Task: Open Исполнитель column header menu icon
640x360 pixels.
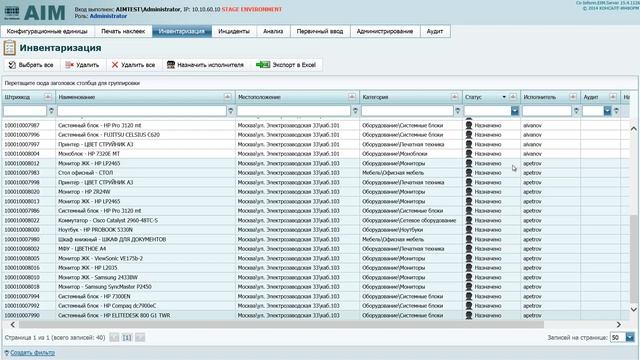Action: click(x=573, y=97)
